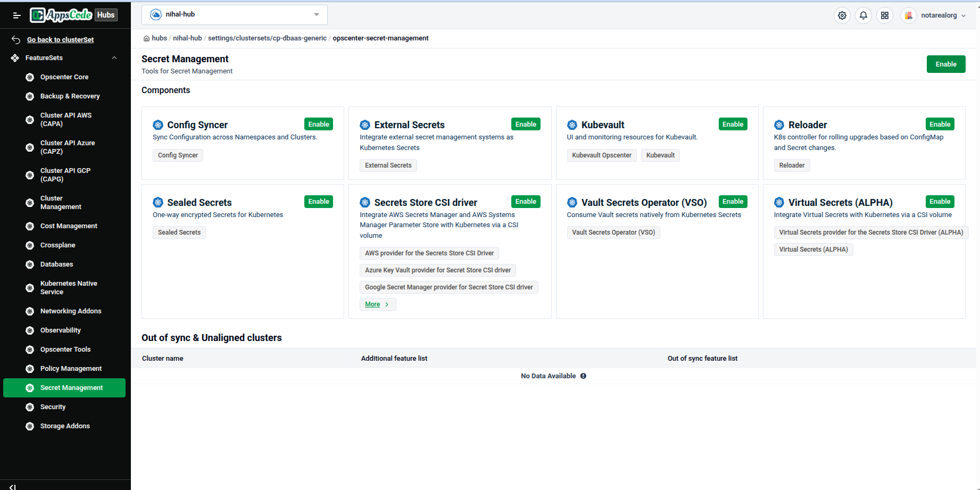
Task: Select Cluster API AWS (CAPA)
Action: (x=64, y=120)
